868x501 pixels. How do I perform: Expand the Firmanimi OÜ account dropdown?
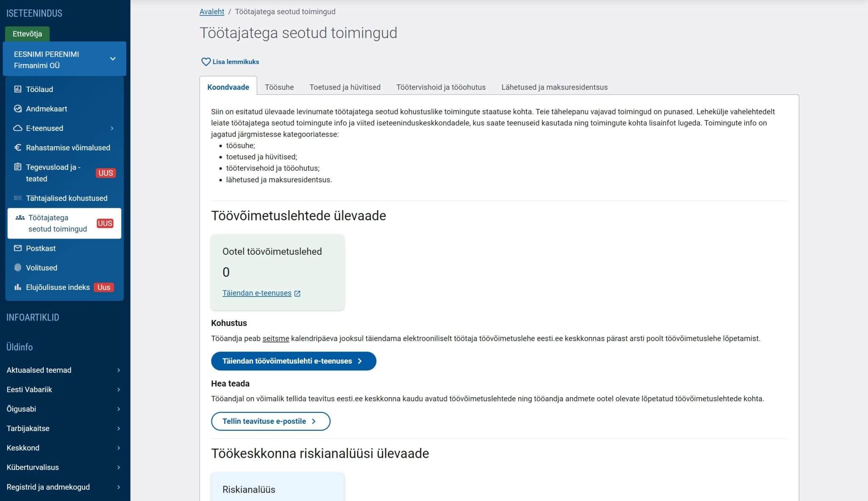click(x=113, y=59)
